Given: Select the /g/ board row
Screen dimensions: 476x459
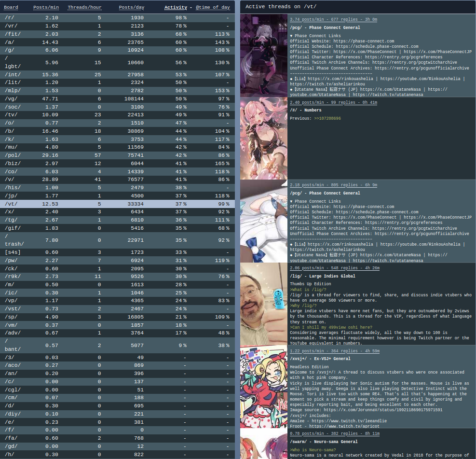Looking at the screenshot, I should [x=117, y=50].
